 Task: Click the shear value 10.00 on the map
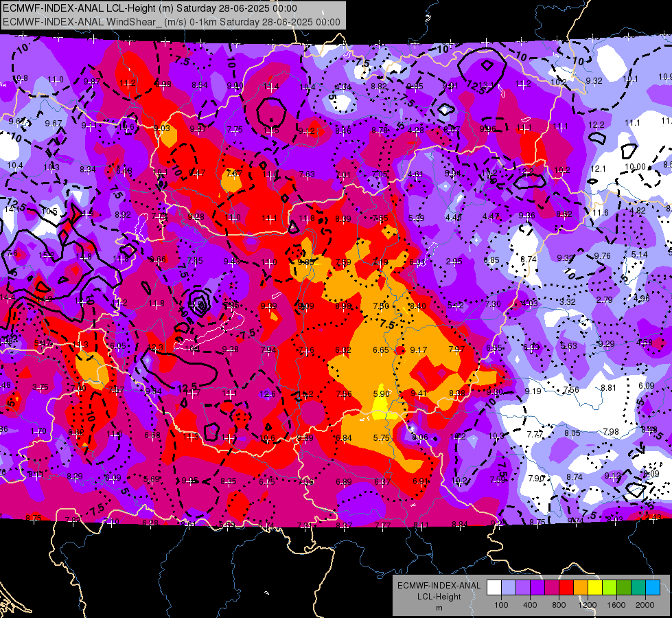click(635, 167)
